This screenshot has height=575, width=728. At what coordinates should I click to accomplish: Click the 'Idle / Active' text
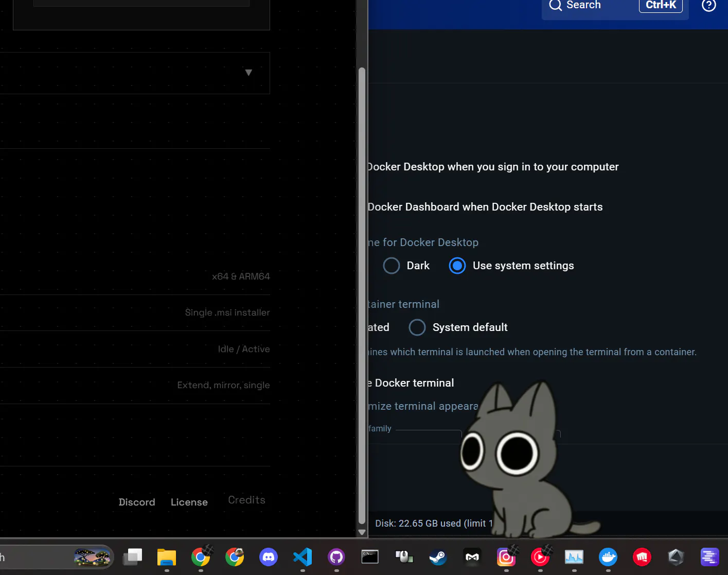(244, 349)
